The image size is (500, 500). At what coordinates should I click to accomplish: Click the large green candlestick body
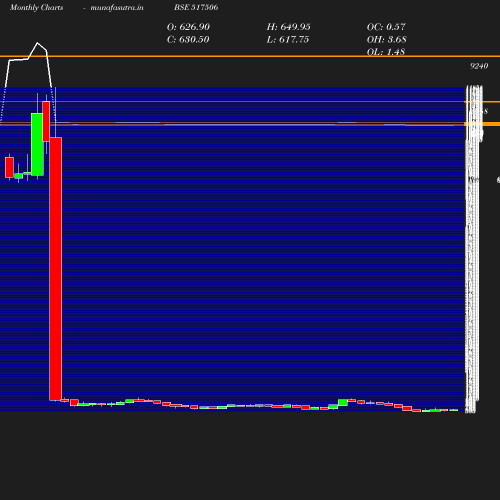point(37,144)
